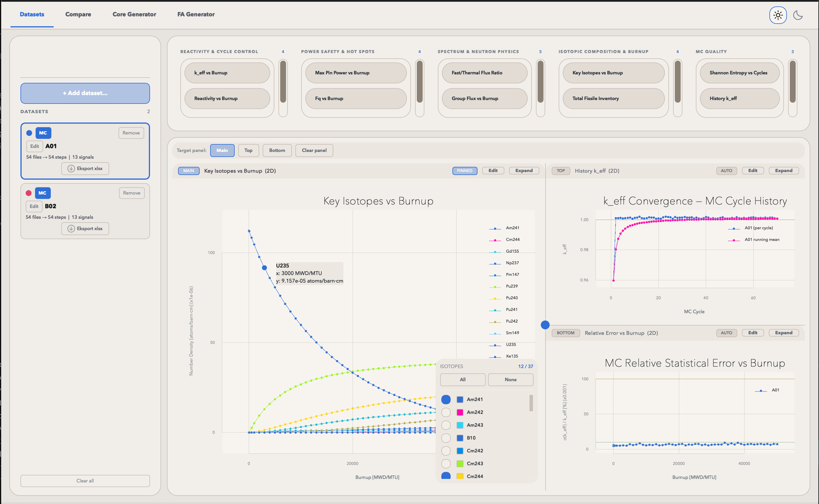Click Eksport xlsx download icon for A01

(x=71, y=168)
